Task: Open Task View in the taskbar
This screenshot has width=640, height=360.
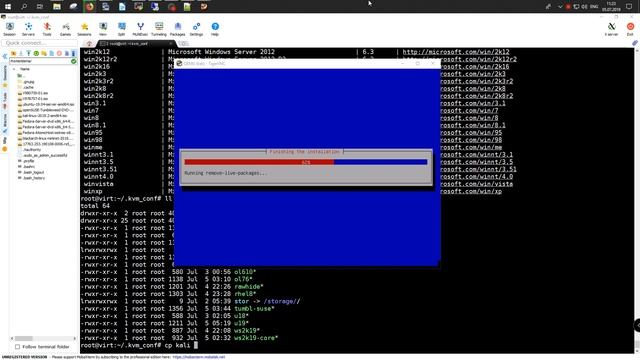Action: click(x=40, y=6)
